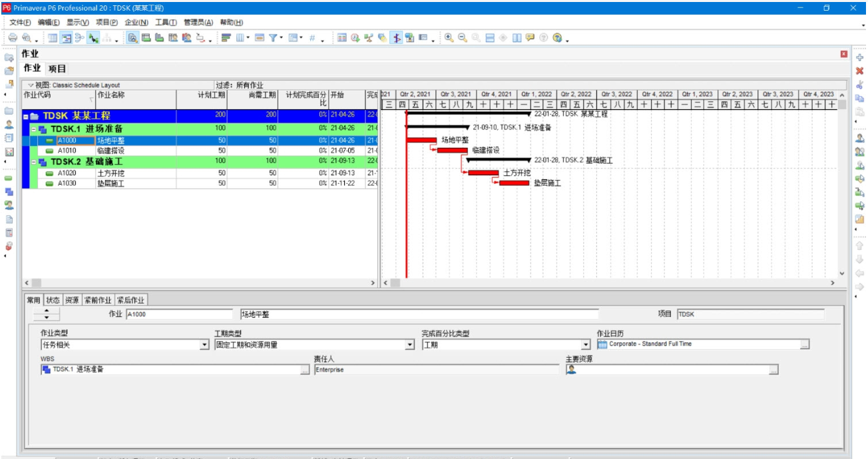
Task: Click the Zoom In magnifier icon
Action: [449, 38]
